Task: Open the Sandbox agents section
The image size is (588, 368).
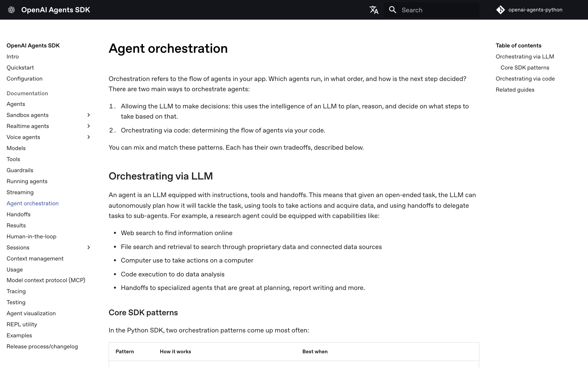Action: (x=27, y=115)
